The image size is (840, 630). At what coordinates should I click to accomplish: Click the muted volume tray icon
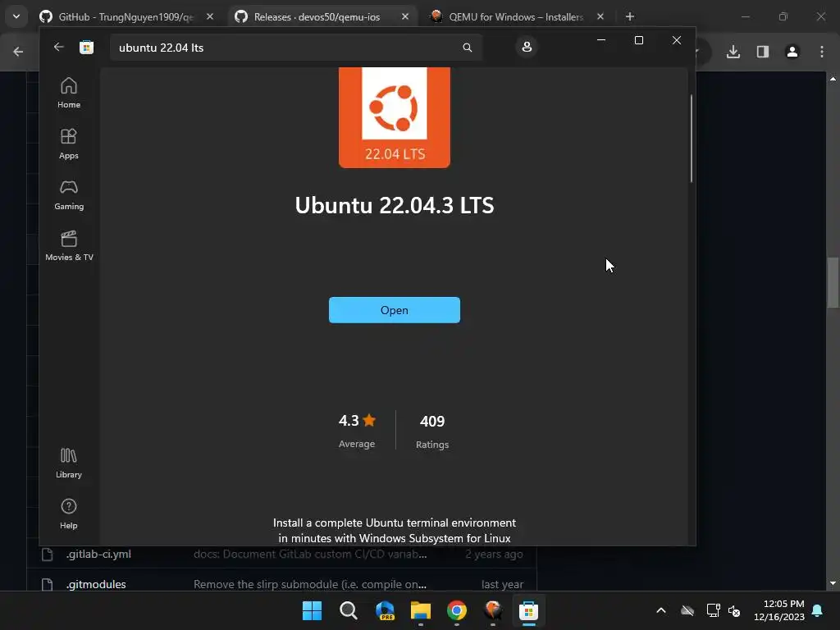click(734, 610)
